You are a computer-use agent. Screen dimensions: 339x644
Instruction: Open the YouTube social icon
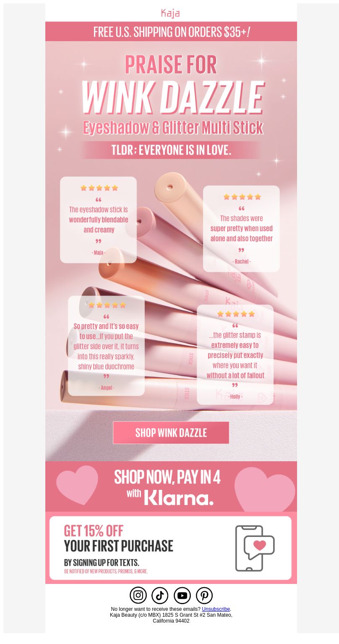click(182, 595)
